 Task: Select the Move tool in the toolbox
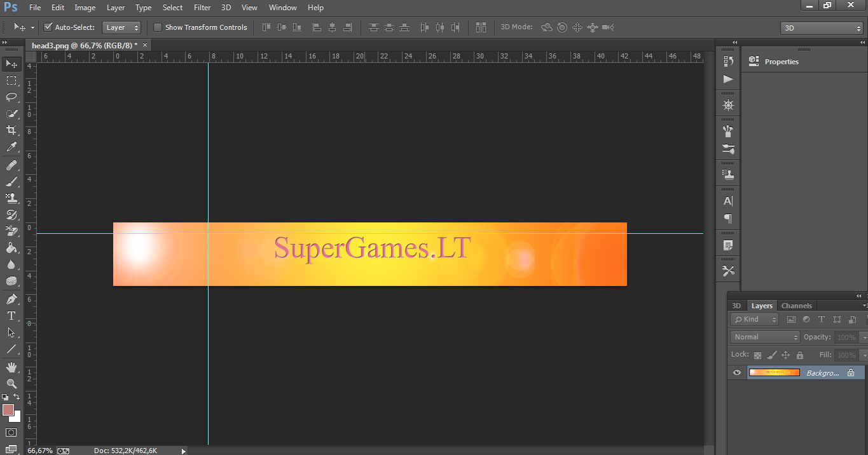click(x=11, y=64)
